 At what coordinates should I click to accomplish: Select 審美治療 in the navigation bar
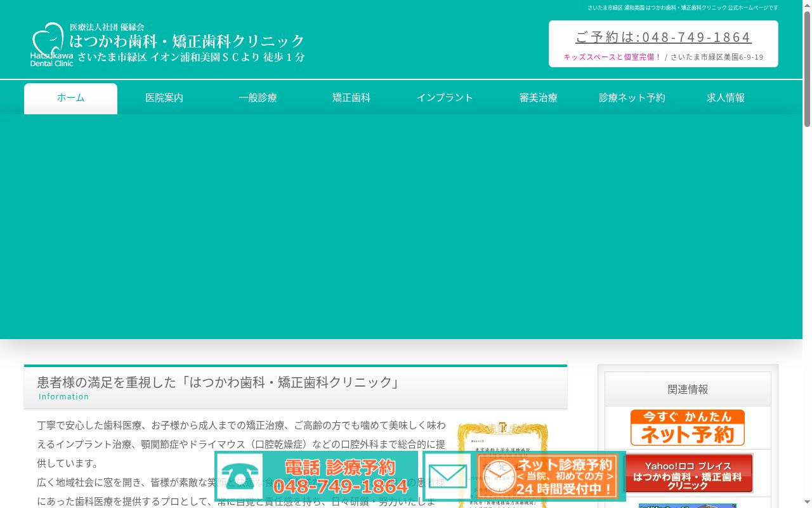[539, 98]
